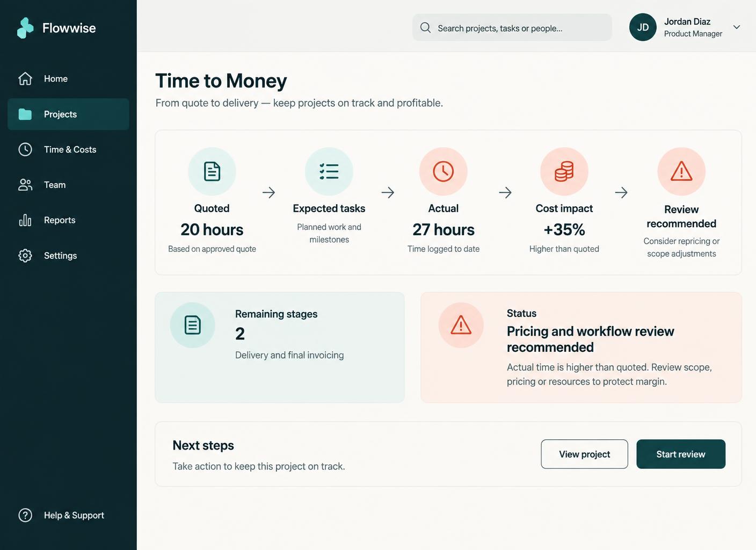Click the "27 hours" actual value
The width and height of the screenshot is (756, 550).
click(444, 230)
